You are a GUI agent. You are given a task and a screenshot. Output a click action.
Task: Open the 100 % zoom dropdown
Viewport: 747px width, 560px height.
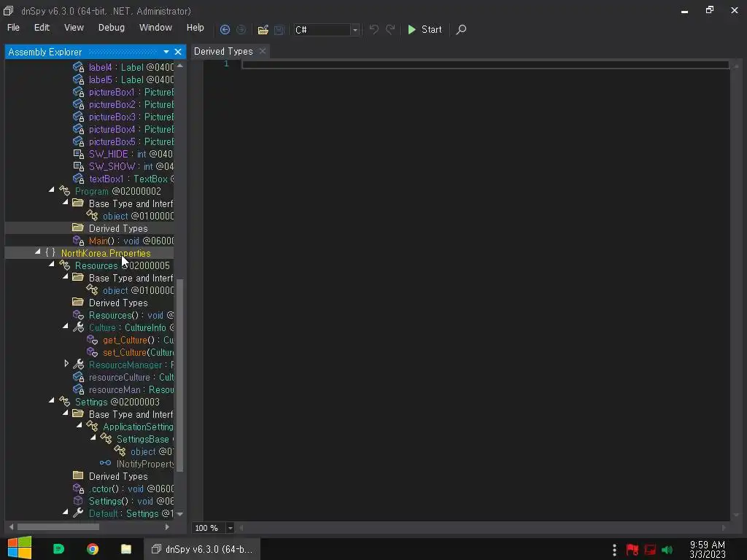[x=230, y=528]
